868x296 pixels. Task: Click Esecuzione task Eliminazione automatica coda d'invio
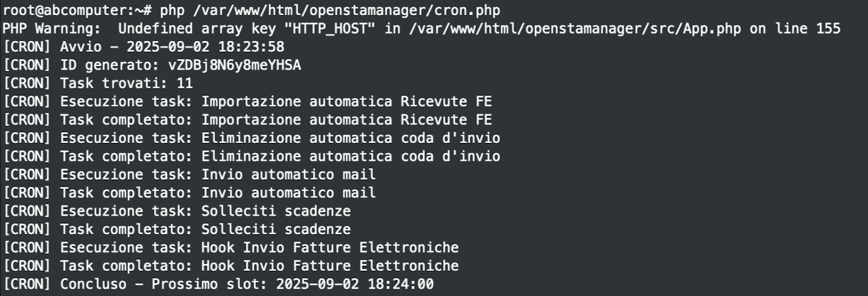pyautogui.click(x=252, y=138)
